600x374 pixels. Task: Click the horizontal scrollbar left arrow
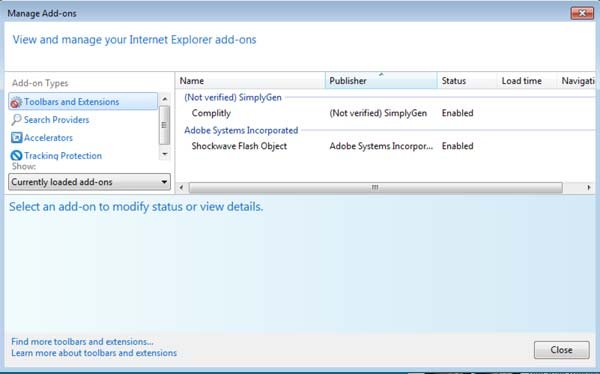[x=181, y=188]
